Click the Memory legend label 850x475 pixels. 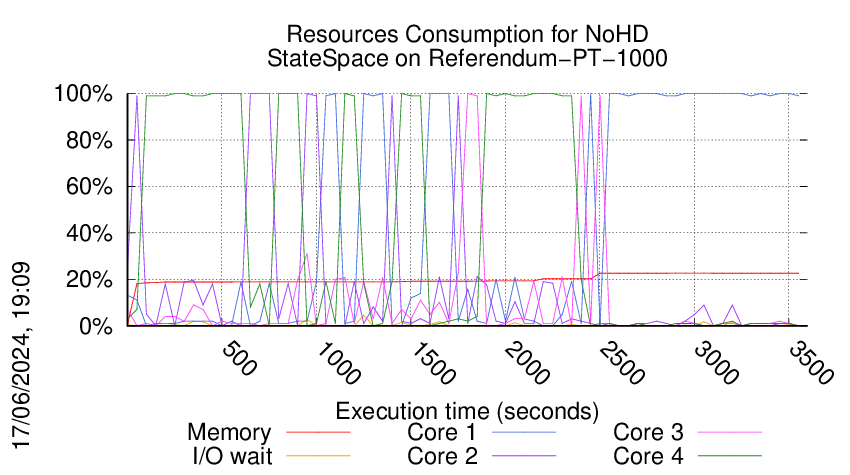229,433
